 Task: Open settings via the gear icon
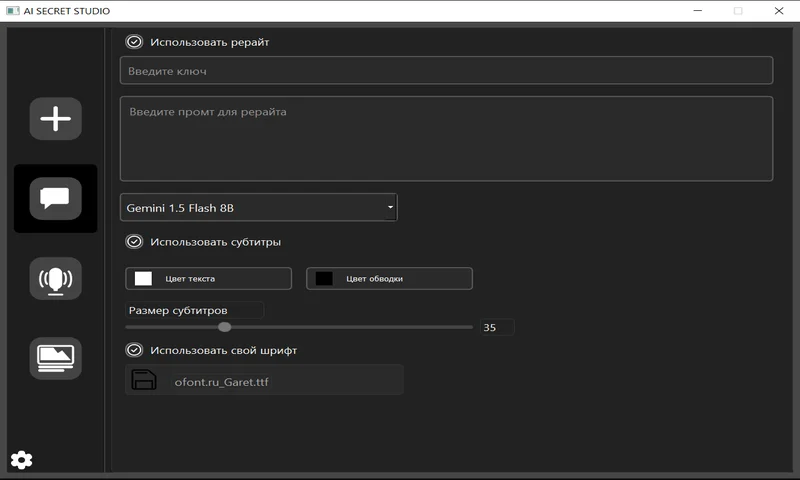coord(21,460)
